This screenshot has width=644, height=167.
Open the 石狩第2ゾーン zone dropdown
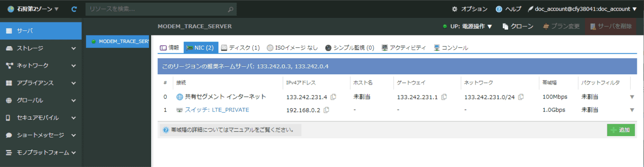33,9
